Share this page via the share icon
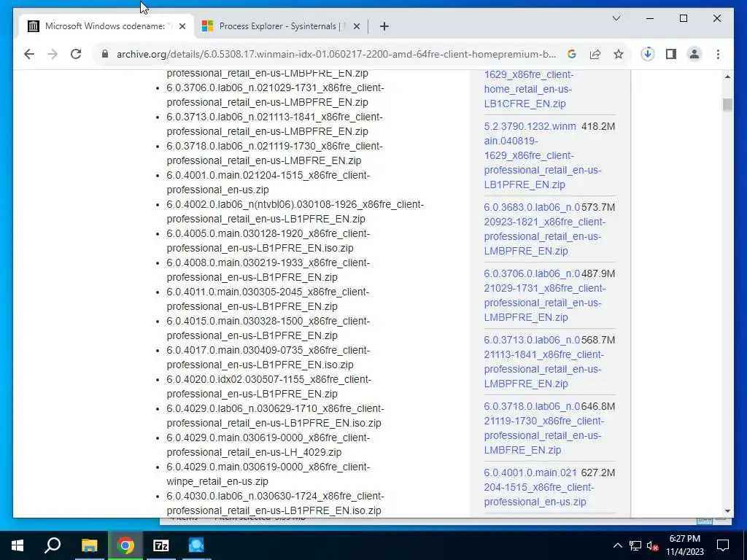Screen dimensions: 747x560 (x=595, y=54)
